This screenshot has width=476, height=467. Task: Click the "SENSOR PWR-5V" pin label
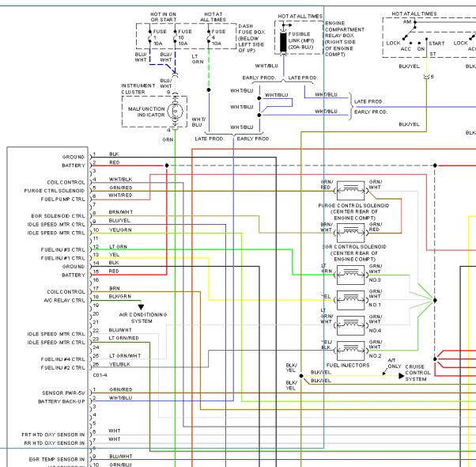pos(63,393)
